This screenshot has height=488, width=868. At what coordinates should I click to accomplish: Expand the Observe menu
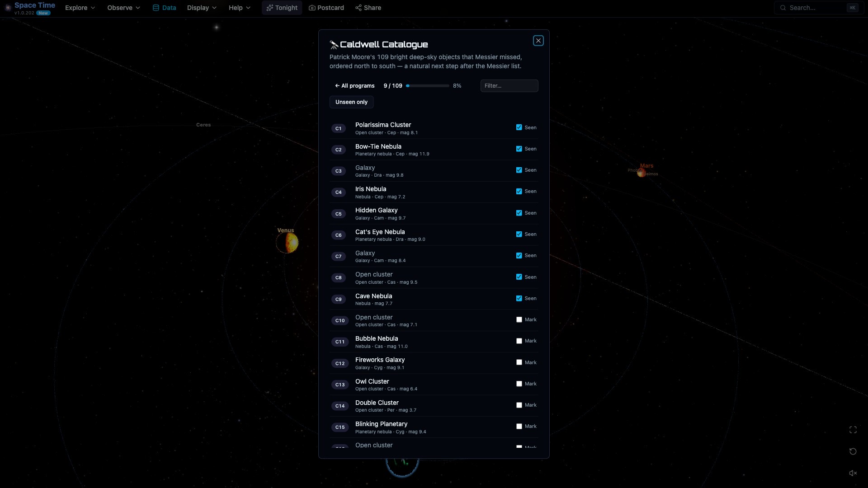[123, 8]
